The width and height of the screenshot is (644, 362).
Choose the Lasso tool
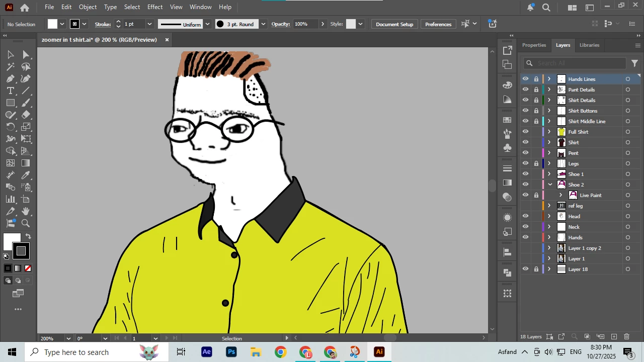point(26,66)
